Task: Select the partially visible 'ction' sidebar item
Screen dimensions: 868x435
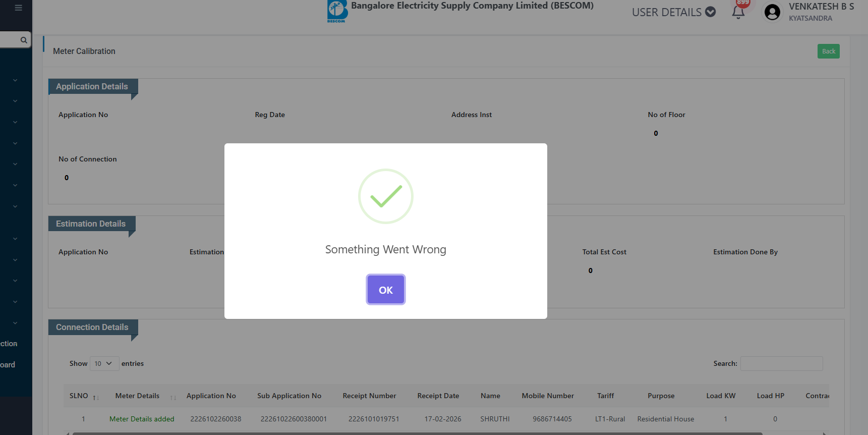Action: (x=9, y=344)
